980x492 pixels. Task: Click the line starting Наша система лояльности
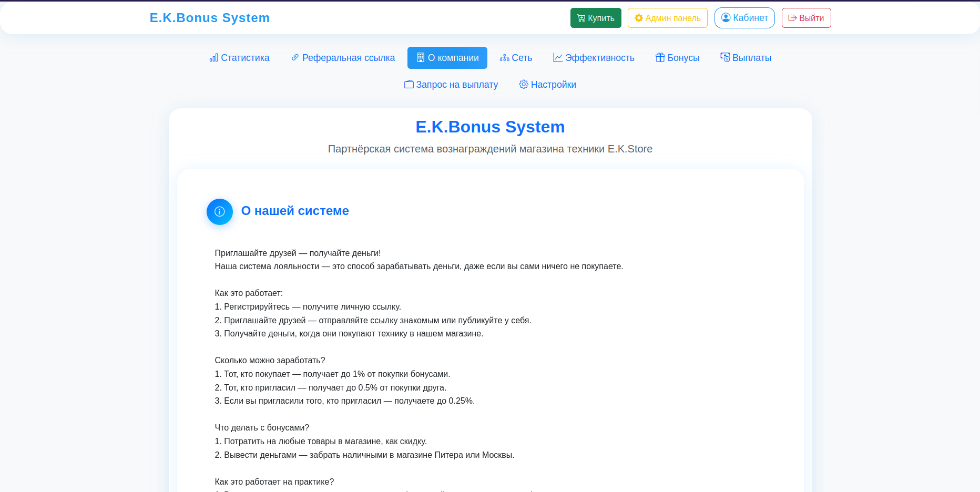click(x=419, y=266)
